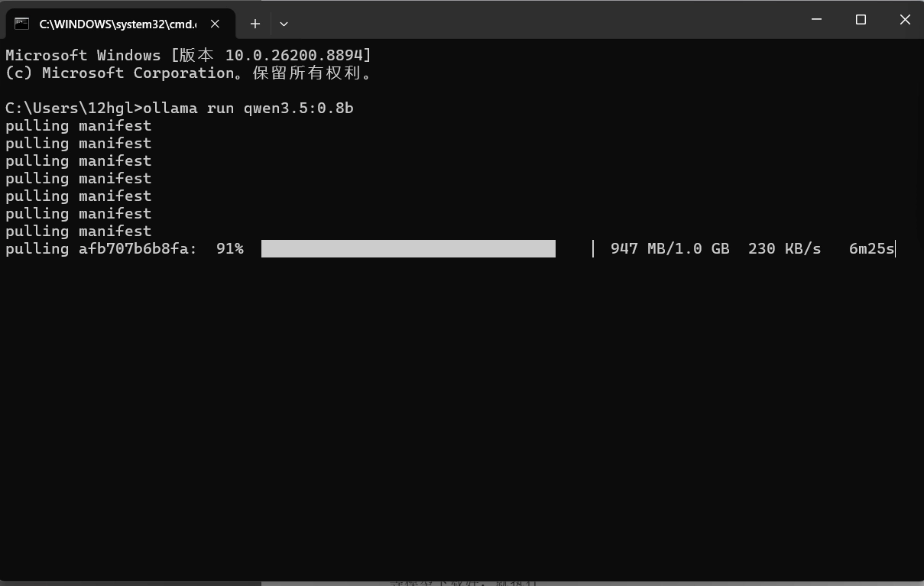
Task: Click the 'C:\Users\12hgl>' prompt path
Action: click(x=74, y=108)
